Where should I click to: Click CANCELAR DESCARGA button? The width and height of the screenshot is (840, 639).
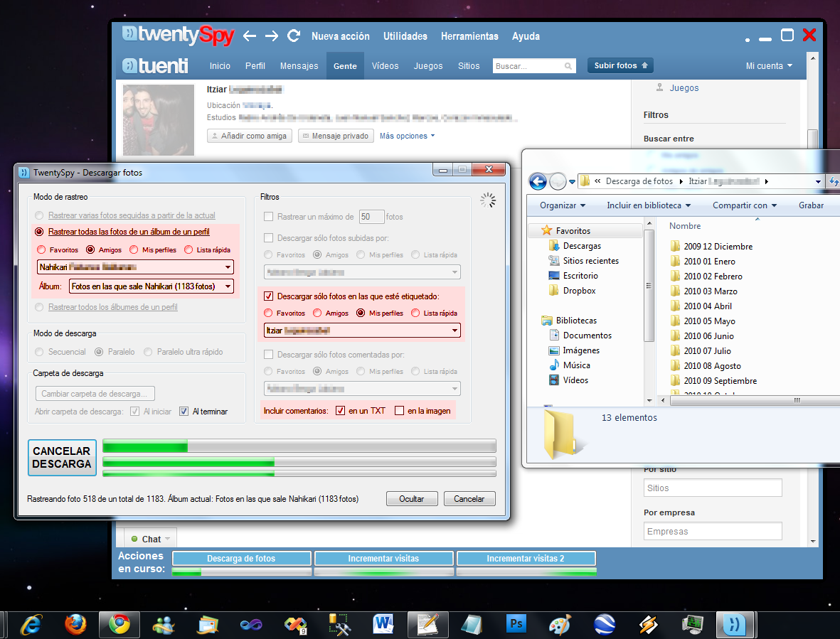[x=62, y=458]
